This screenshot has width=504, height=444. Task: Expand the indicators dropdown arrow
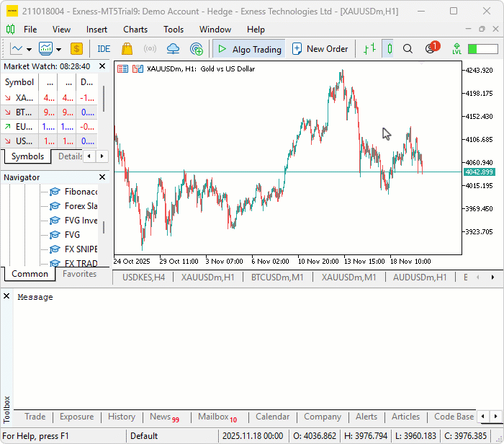point(58,50)
